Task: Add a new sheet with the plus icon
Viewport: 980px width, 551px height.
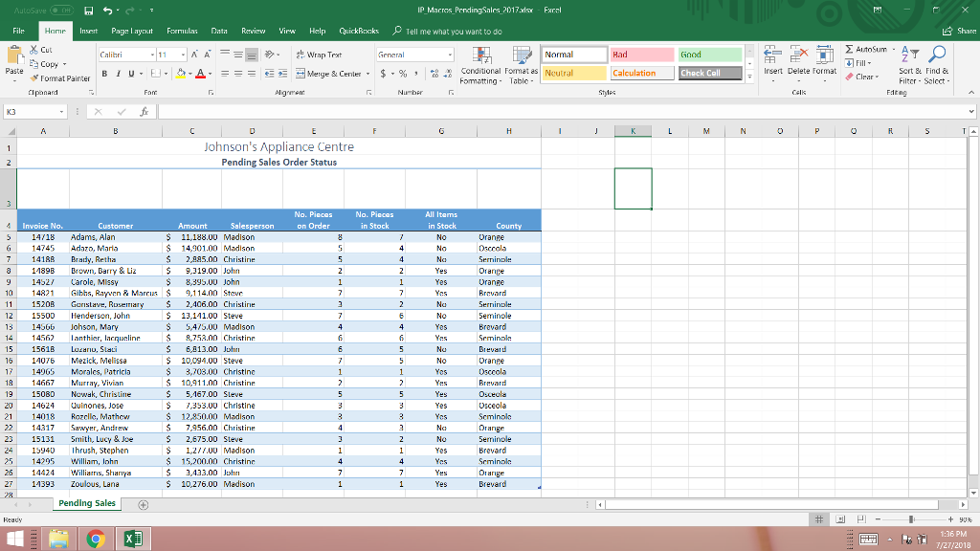Action: pos(144,505)
